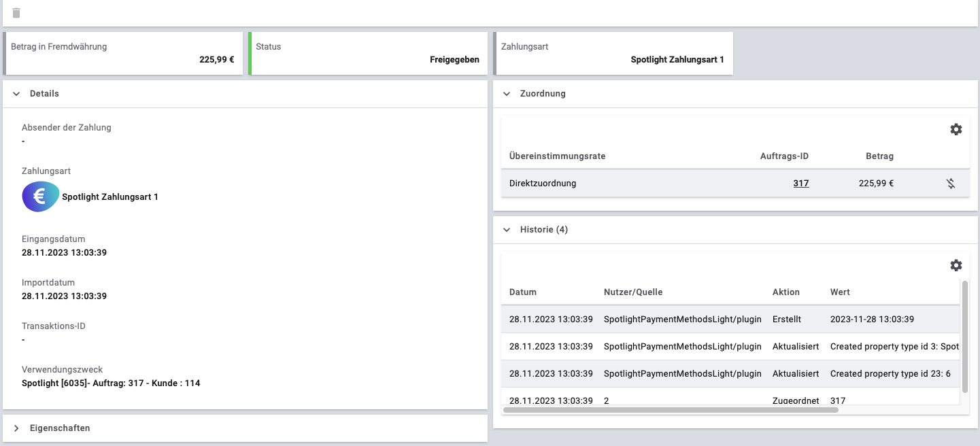Click the Status Freigegeben card
Viewport: 980px width, 446px height.
pos(368,53)
